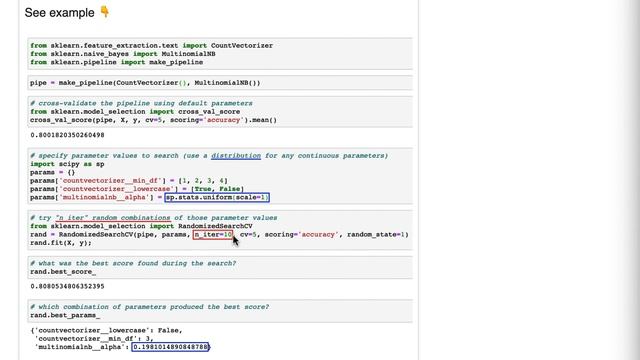Image resolution: width=640 pixels, height=360 pixels.
Task: Click 'from sklearn.naive_bayes import MultinomialNB' line
Action: (123, 54)
